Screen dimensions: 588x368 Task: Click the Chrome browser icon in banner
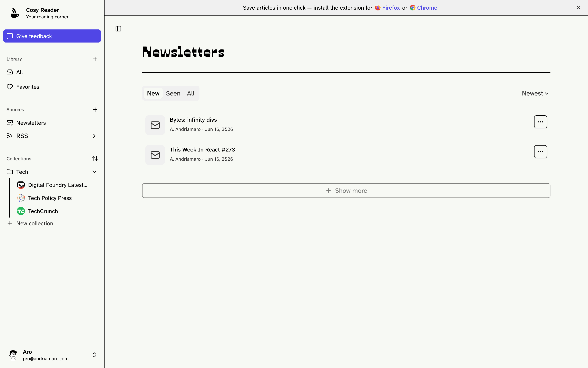pos(412,8)
